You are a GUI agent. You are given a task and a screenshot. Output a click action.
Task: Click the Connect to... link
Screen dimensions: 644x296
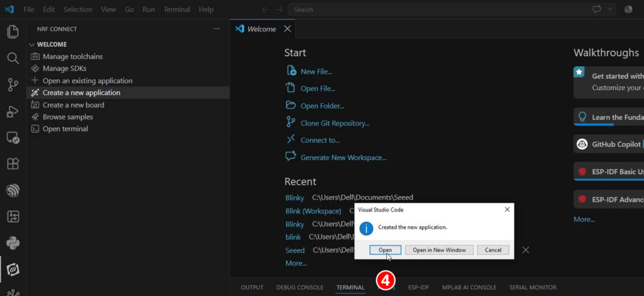tap(320, 140)
